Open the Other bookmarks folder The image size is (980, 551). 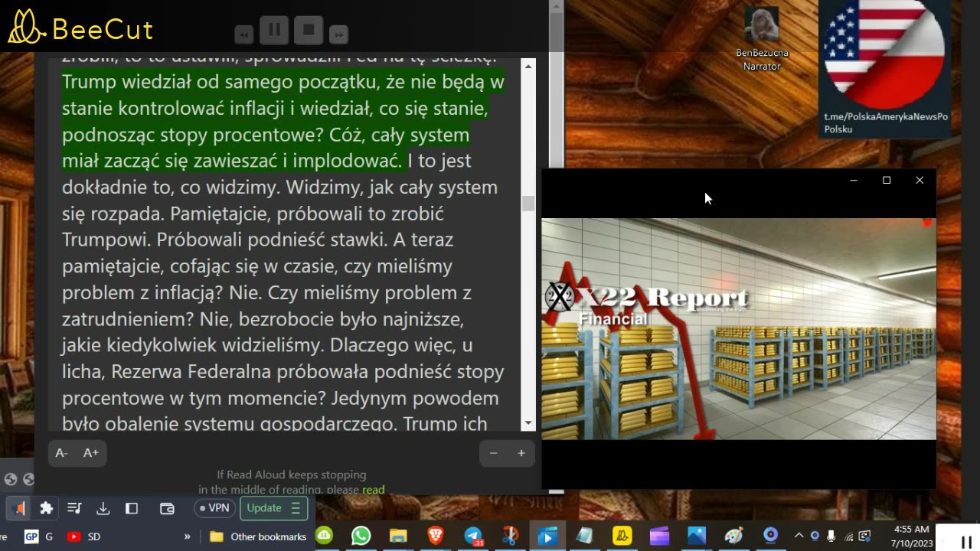click(x=258, y=536)
